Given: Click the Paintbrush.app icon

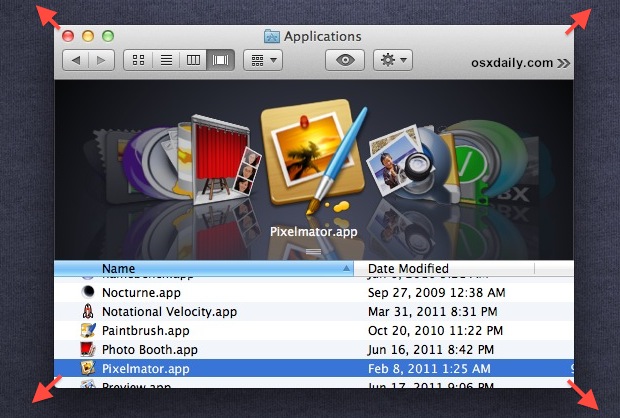Looking at the screenshot, I should [x=88, y=330].
